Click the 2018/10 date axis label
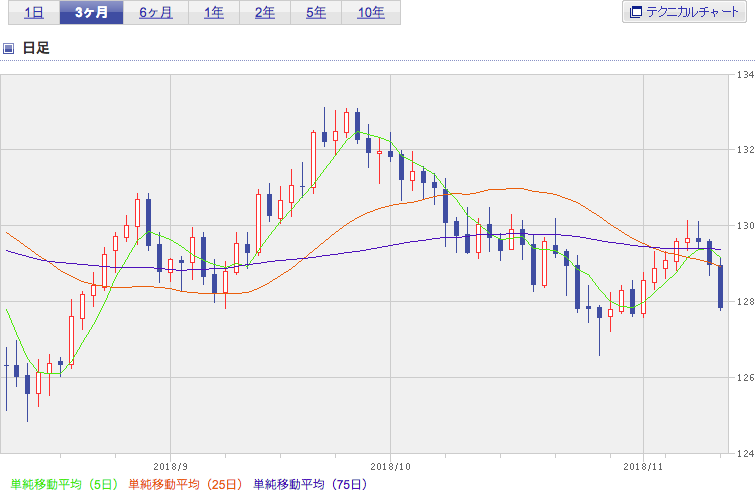Image resolution: width=755 pixels, height=493 pixels. click(x=390, y=467)
